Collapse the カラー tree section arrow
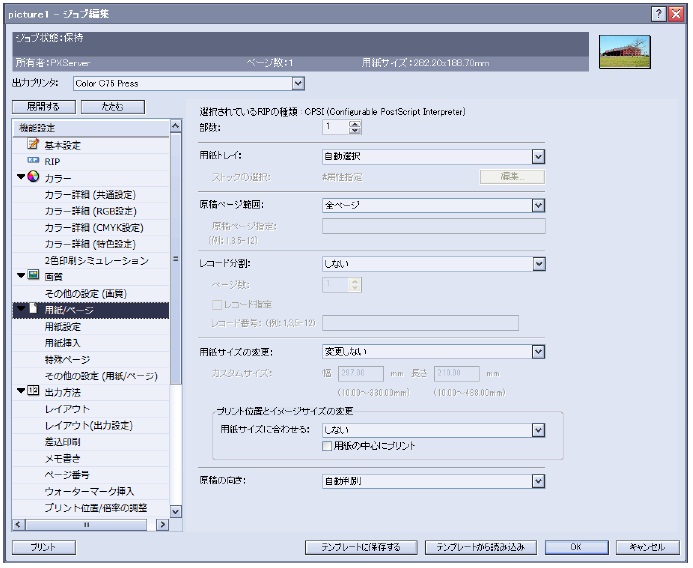This screenshot has width=693, height=568. (20, 177)
